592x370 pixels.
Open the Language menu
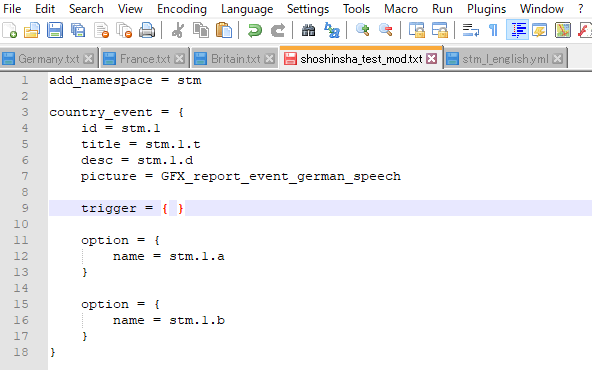click(247, 9)
